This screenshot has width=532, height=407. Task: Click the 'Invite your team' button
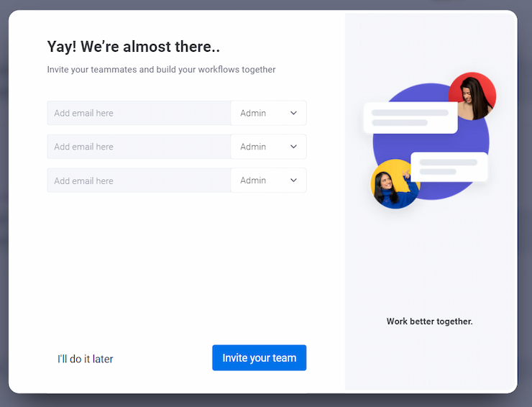click(260, 358)
